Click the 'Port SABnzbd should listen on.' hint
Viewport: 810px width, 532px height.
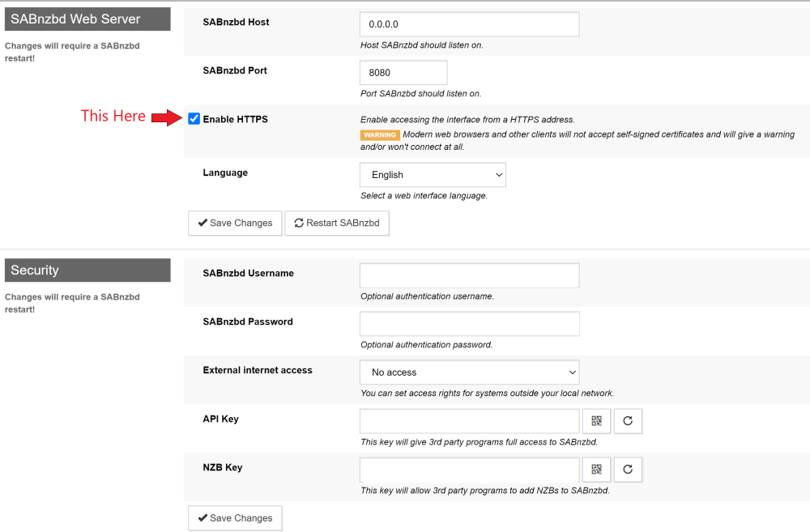point(420,93)
